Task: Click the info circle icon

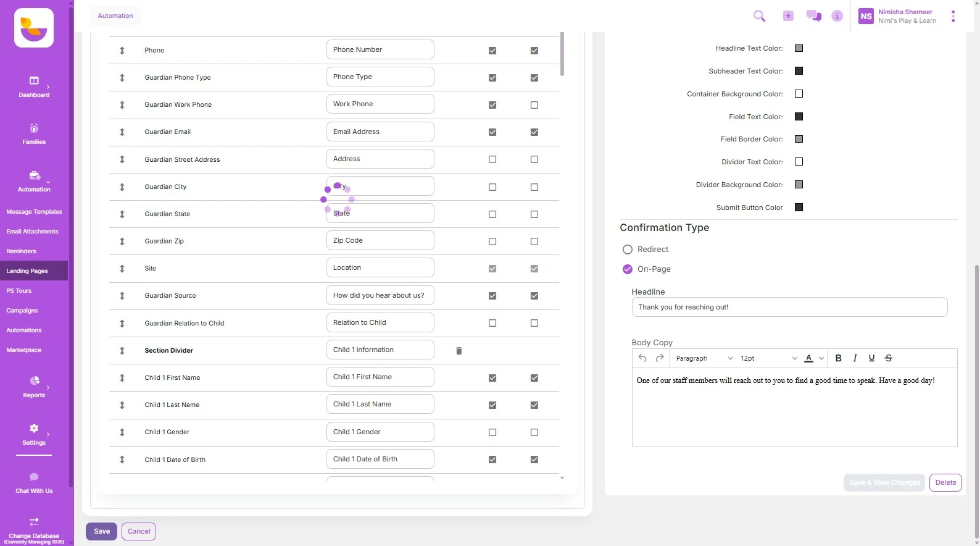Action: point(837,16)
